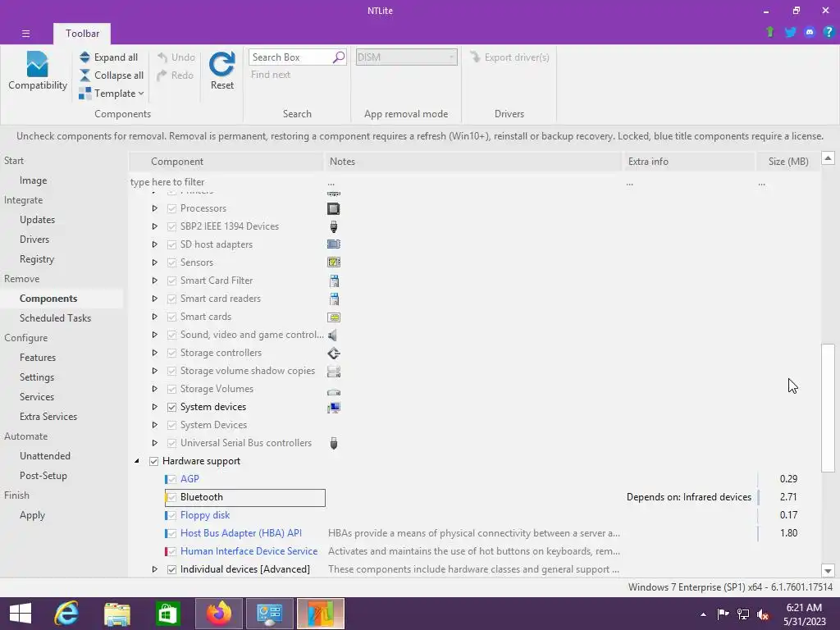Expand the Sensors tree node
Image resolution: width=840 pixels, height=630 pixels.
154,262
